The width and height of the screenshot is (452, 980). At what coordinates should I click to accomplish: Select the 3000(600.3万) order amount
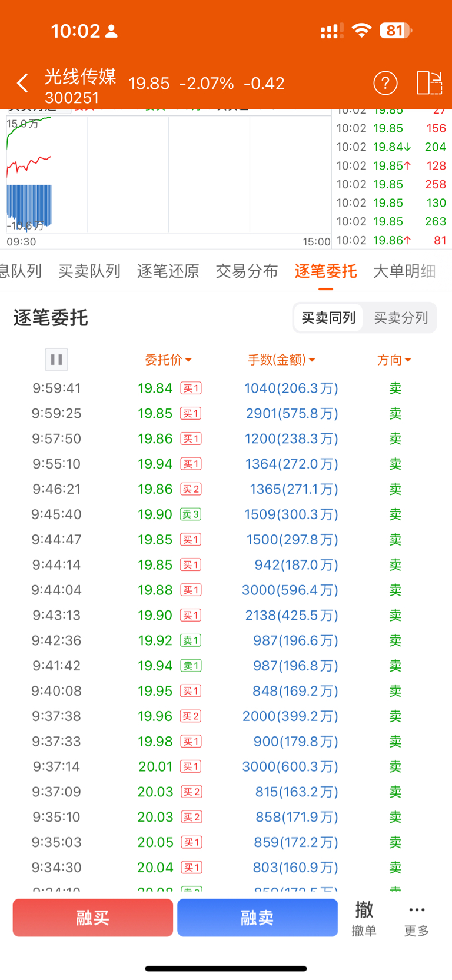pyautogui.click(x=290, y=766)
